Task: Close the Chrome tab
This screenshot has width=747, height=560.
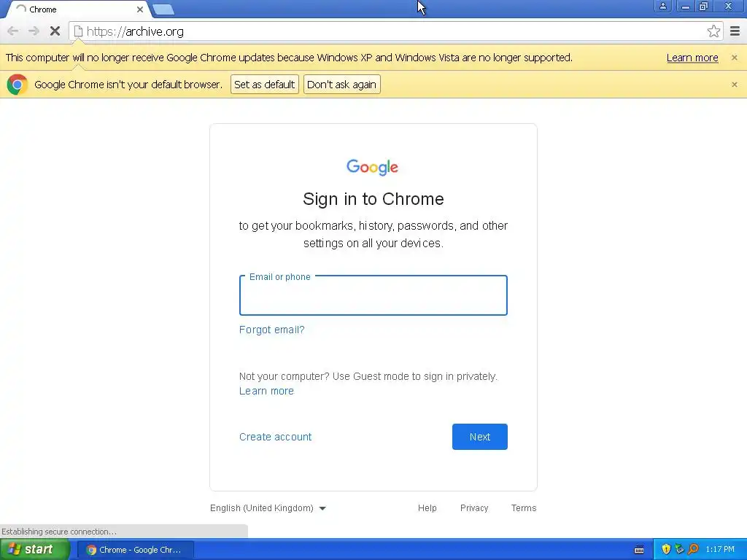Action: (x=139, y=9)
